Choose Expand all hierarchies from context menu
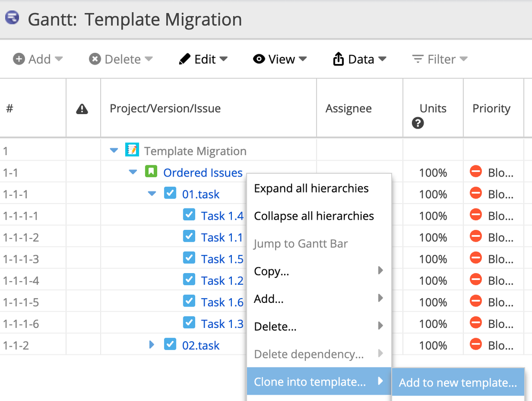 pos(319,188)
